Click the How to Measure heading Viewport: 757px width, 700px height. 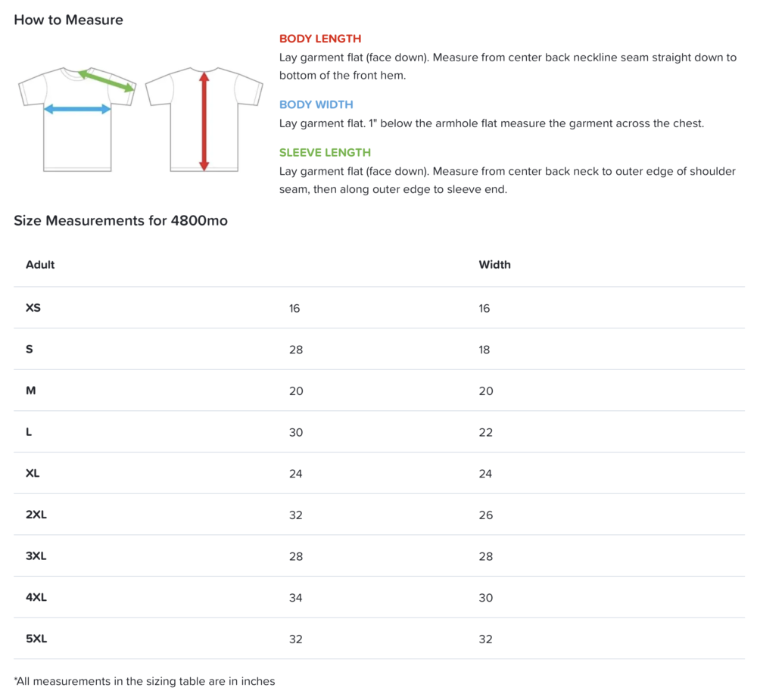[69, 20]
